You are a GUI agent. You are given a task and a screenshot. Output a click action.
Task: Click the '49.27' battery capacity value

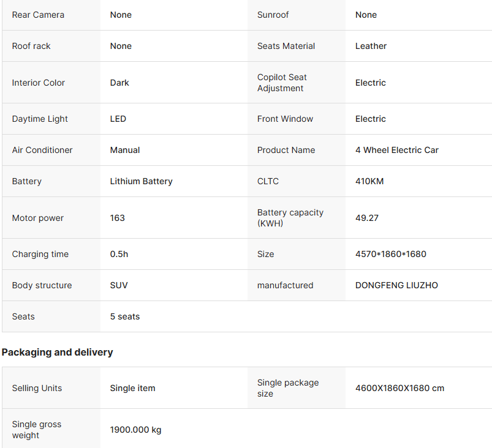pyautogui.click(x=366, y=218)
